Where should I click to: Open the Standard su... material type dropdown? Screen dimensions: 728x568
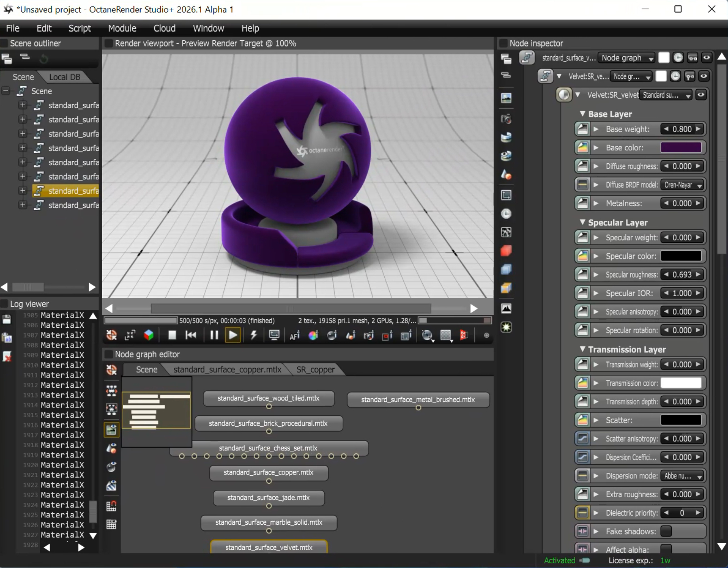(666, 95)
